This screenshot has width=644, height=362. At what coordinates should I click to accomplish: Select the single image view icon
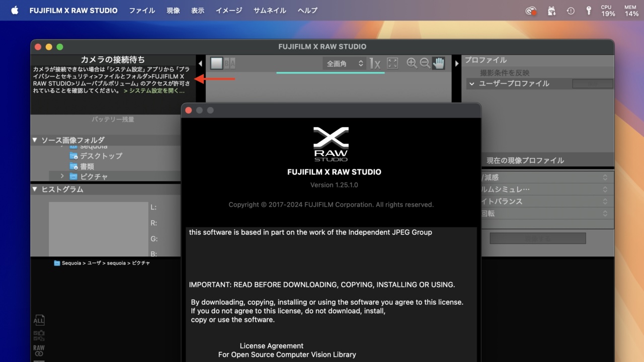coord(216,63)
